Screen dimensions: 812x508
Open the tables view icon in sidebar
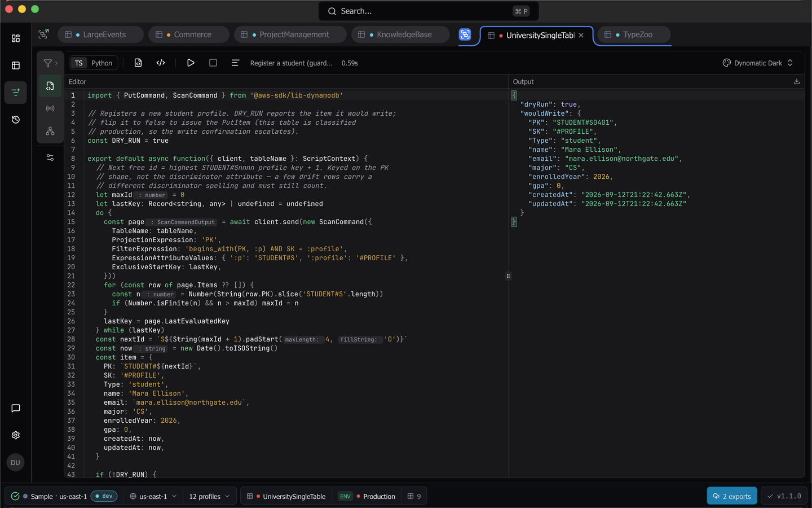(x=16, y=65)
